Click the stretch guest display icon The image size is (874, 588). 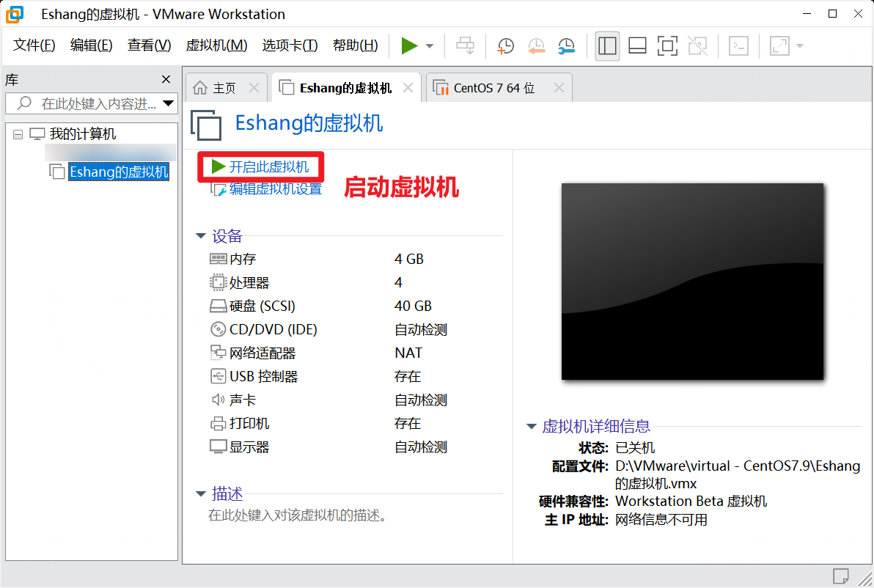pos(779,45)
